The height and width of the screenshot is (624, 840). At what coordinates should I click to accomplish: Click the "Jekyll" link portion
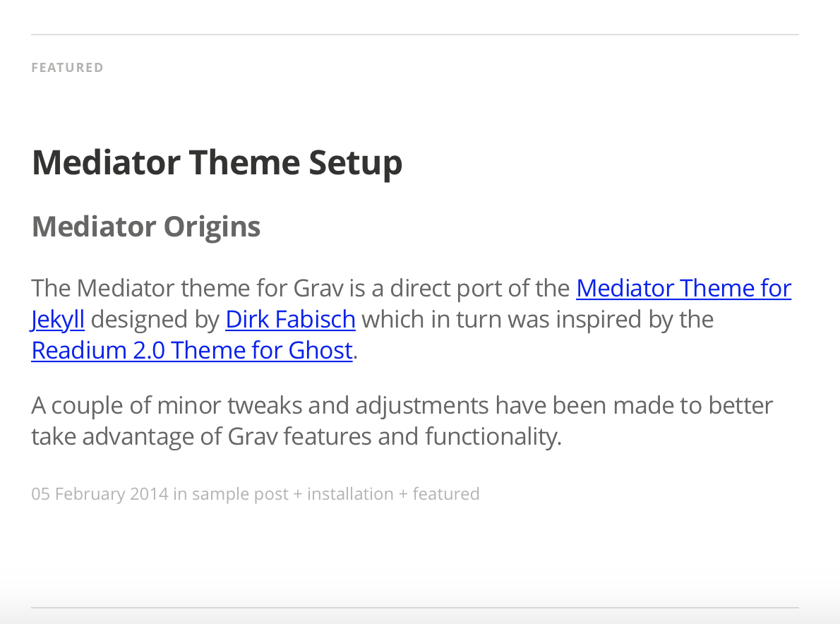58,319
